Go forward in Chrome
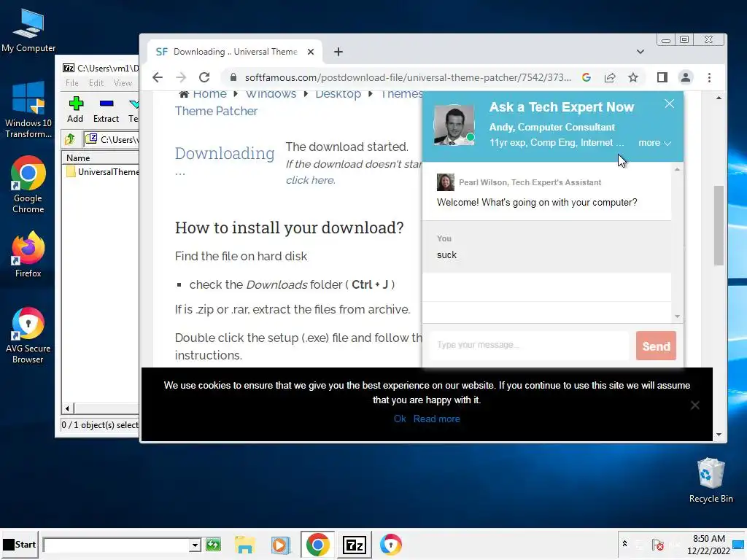The height and width of the screenshot is (560, 747). [181, 77]
